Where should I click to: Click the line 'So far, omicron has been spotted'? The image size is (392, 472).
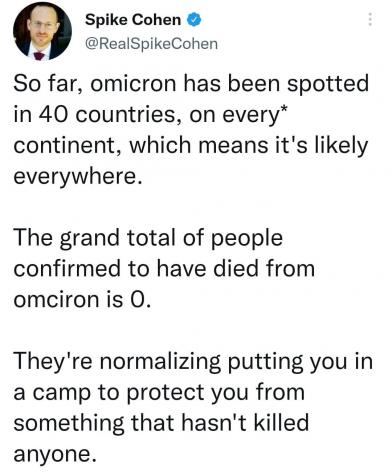click(191, 84)
